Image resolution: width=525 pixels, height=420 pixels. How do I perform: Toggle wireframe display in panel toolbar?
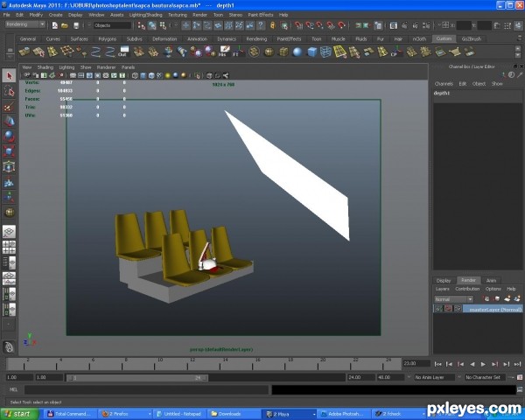tap(135, 75)
